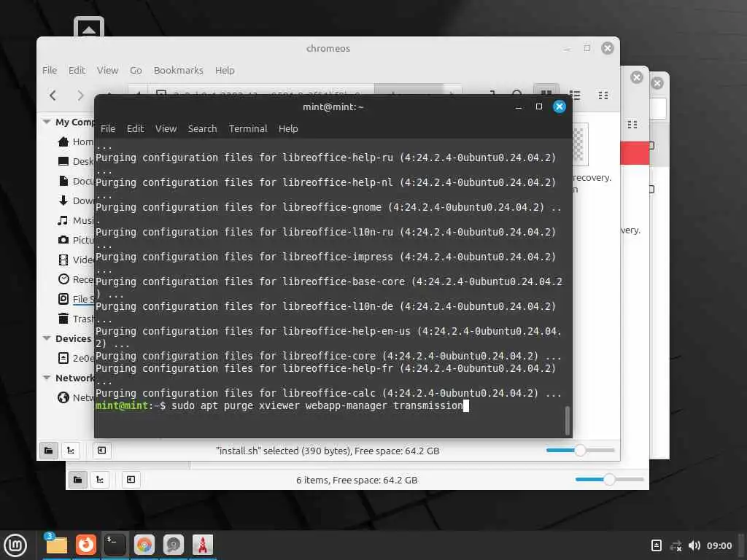Go back in chromeos file manager
747x560 pixels.
(53, 96)
